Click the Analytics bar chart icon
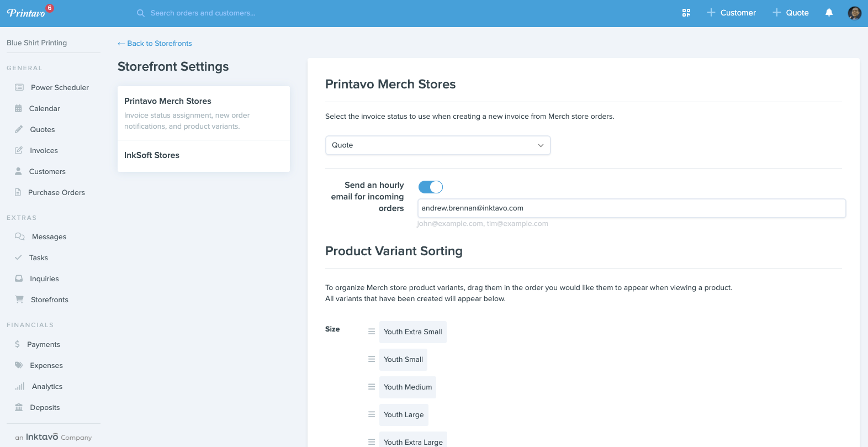This screenshot has height=447, width=868. [20, 386]
